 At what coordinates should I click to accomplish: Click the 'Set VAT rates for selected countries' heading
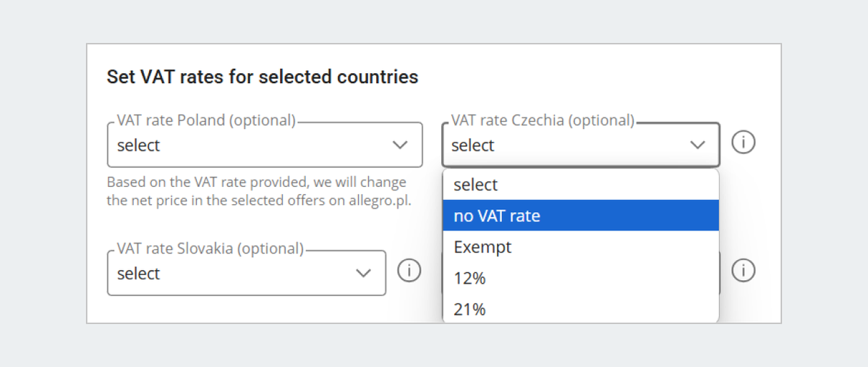point(263,77)
